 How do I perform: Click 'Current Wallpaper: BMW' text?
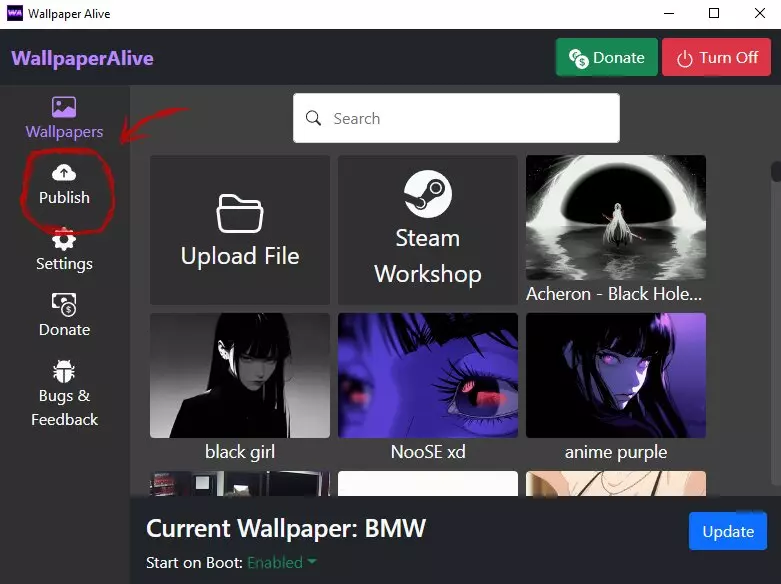coord(286,528)
